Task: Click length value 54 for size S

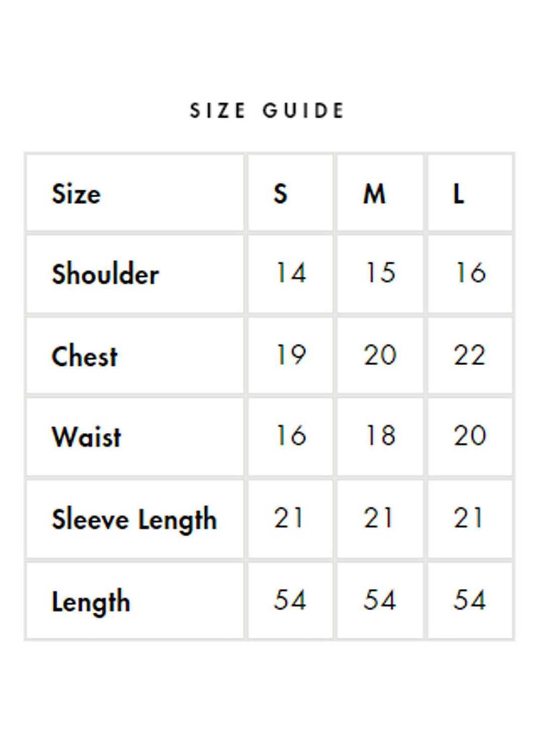Action: click(290, 600)
